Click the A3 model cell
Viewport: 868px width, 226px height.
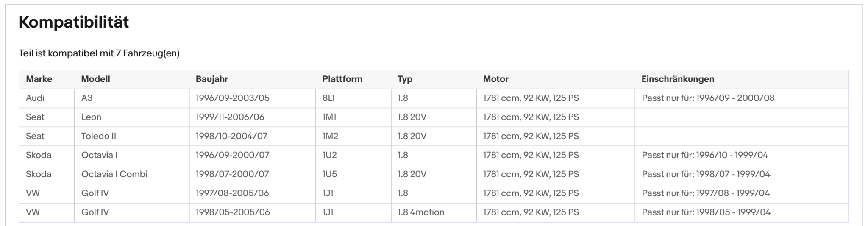pyautogui.click(x=132, y=98)
